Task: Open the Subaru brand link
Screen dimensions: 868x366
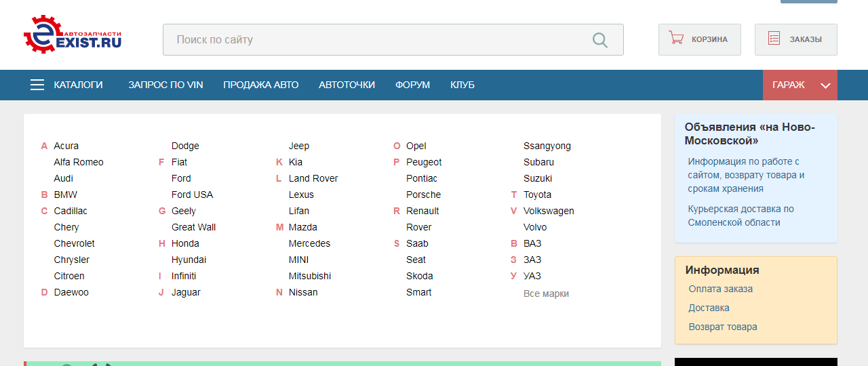Action: (x=538, y=162)
